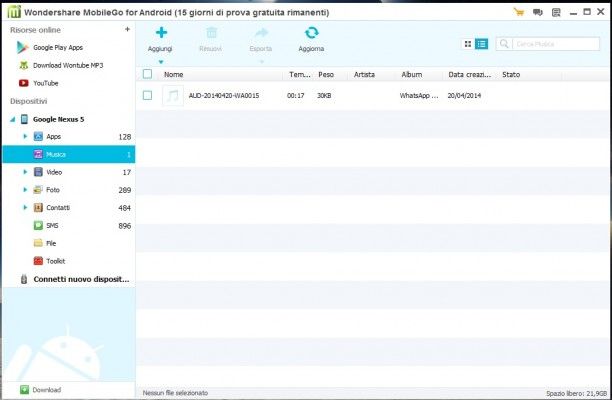Image resolution: width=612 pixels, height=400 pixels.
Task: Click the Contatti count 484
Action: (125, 208)
